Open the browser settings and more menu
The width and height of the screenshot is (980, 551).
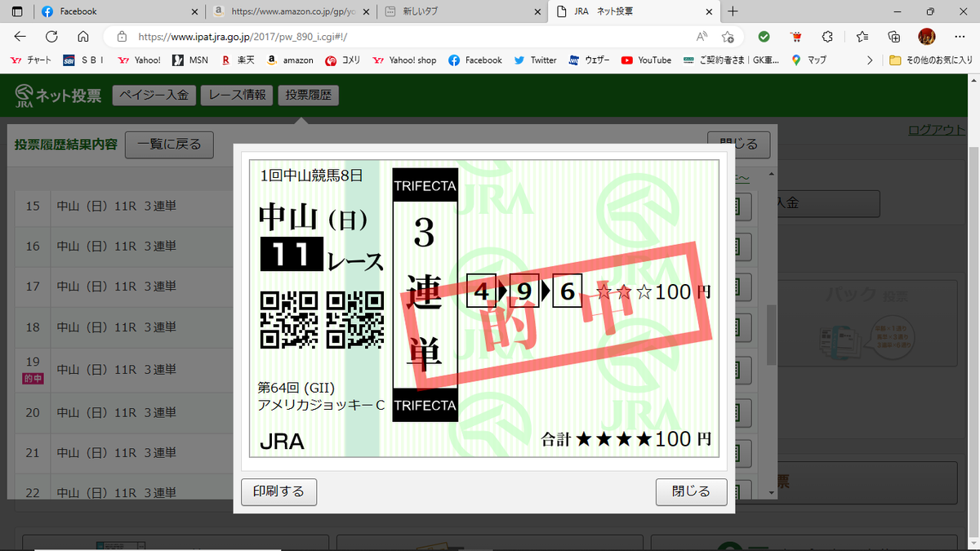coord(959,37)
